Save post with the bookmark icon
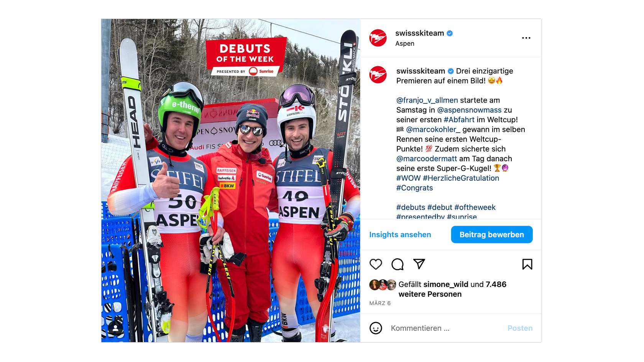 tap(527, 264)
